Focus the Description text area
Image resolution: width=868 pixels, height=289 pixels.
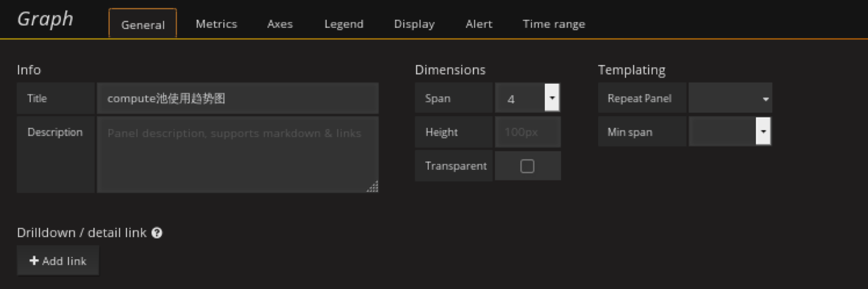pyautogui.click(x=237, y=154)
